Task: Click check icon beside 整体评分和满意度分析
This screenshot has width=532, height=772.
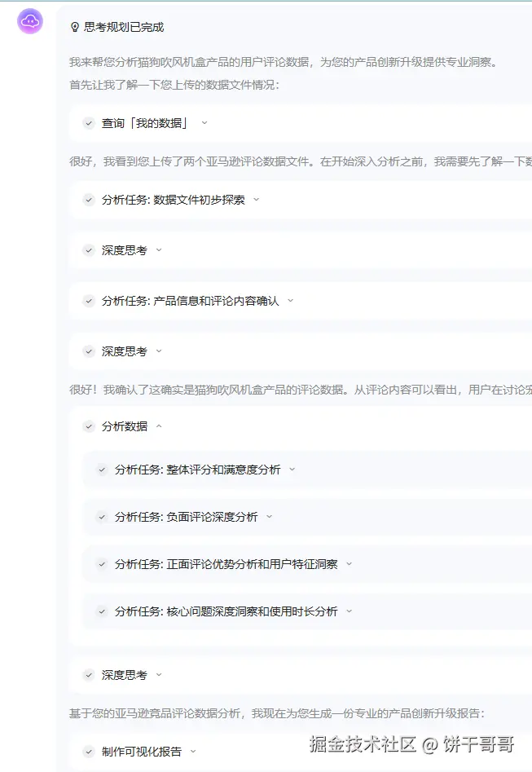Action: (x=102, y=470)
